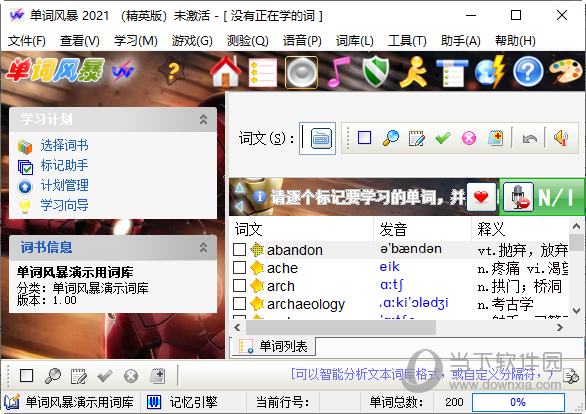Open the 学习(M) menu

(136, 40)
